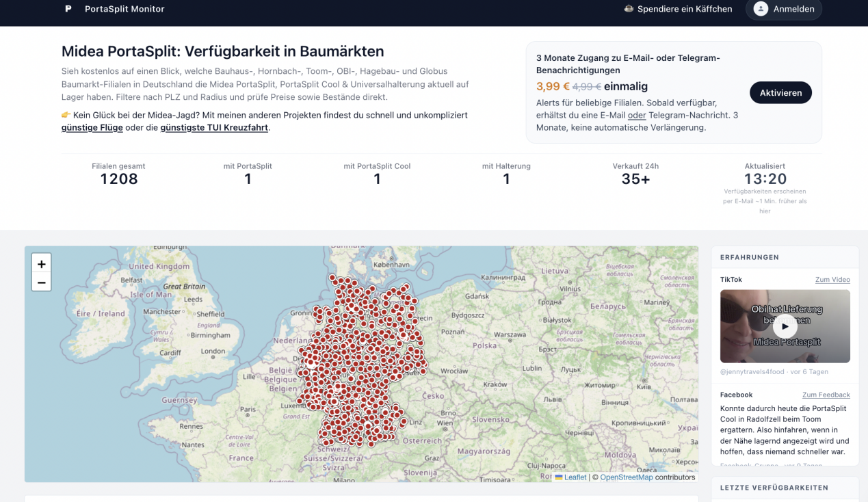Zoom out on the map
The width and height of the screenshot is (868, 502).
tap(42, 282)
